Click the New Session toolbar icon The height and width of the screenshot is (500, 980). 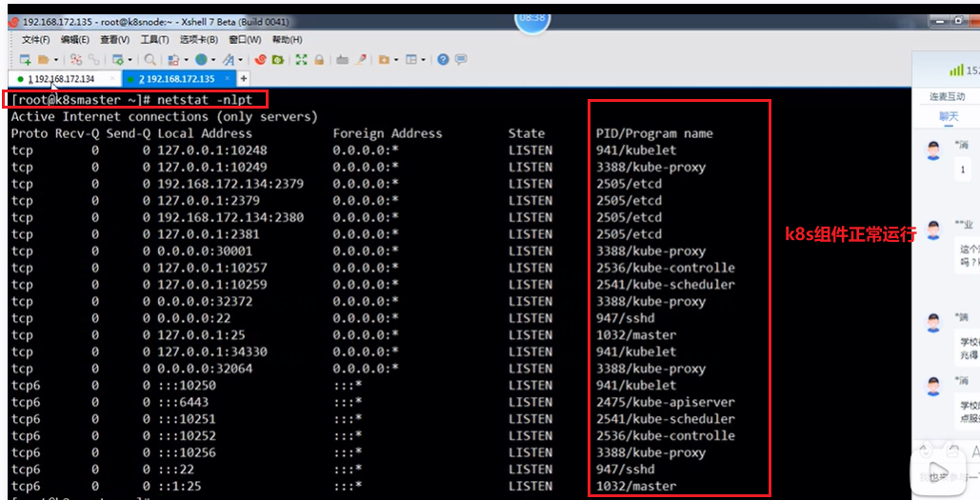(x=26, y=59)
